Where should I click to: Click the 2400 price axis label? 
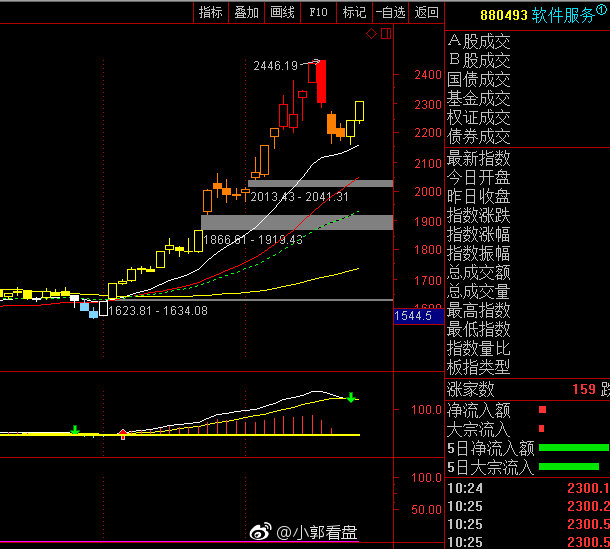pos(428,75)
